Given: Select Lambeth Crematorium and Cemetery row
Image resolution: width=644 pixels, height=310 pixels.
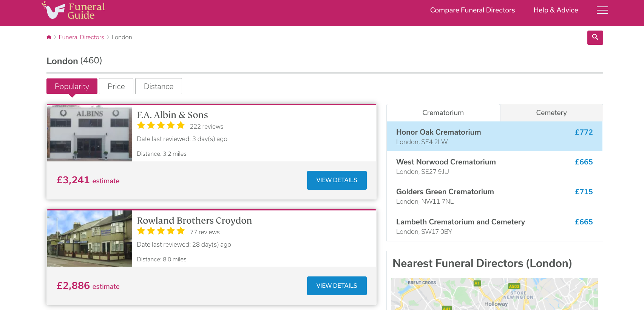Looking at the screenshot, I should click(x=494, y=226).
